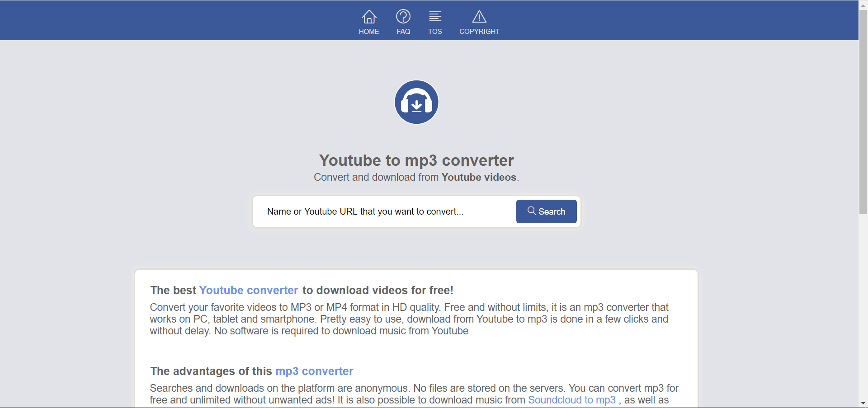Open the FAQ question mark icon
This screenshot has width=868, height=408.
(403, 17)
